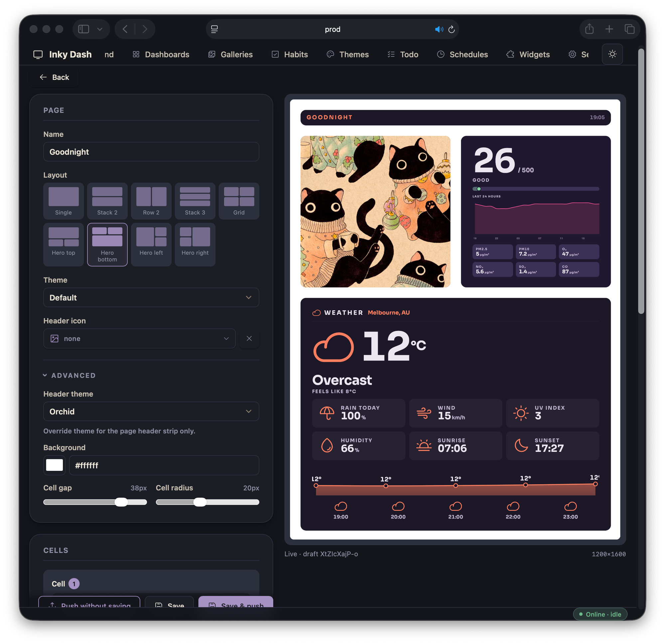Choose the Stack 3 layout option

195,201
